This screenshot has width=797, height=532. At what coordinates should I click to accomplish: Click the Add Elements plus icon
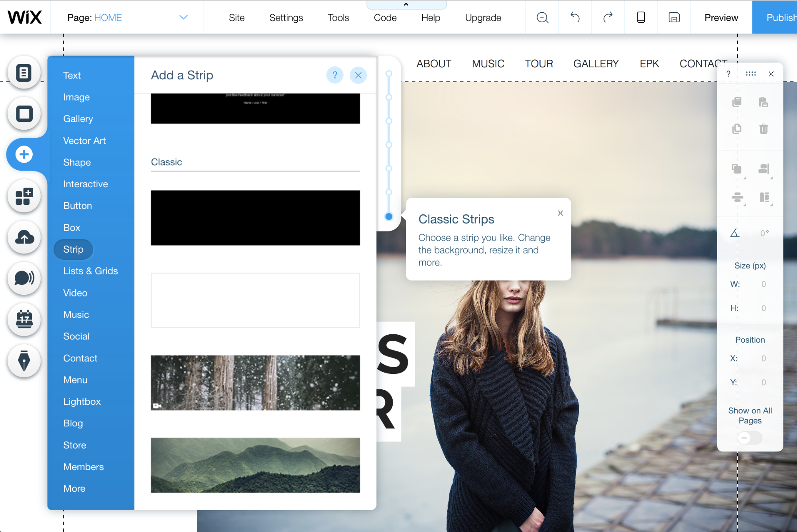click(24, 154)
